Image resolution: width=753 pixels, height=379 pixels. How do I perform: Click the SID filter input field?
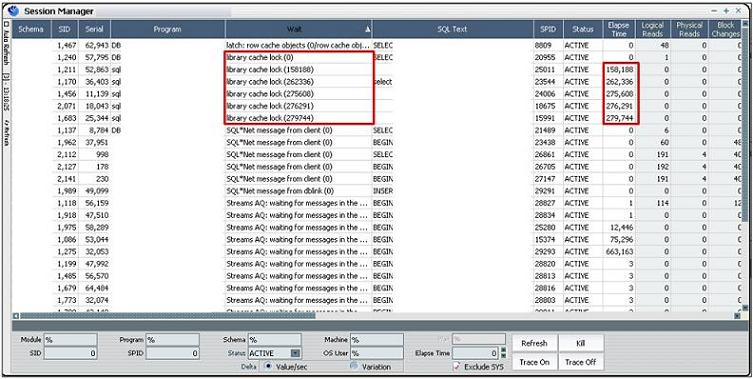pos(70,353)
